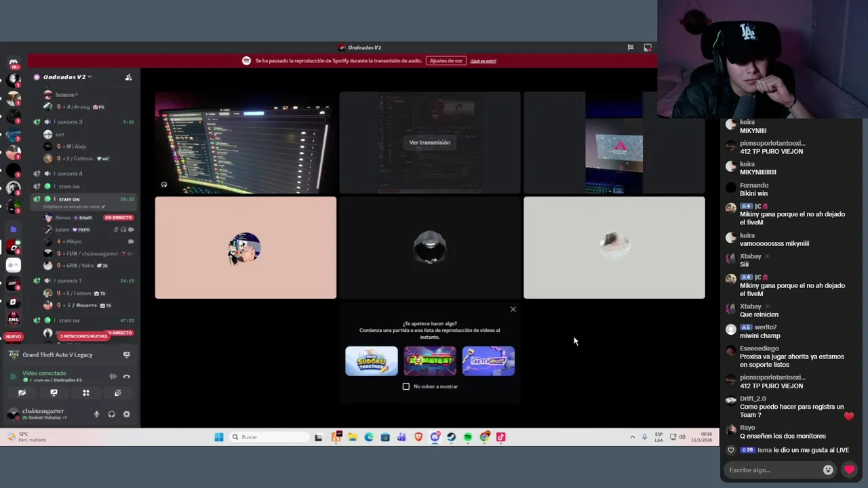
Task: Select the top-right stream thumbnail
Action: [x=614, y=142]
